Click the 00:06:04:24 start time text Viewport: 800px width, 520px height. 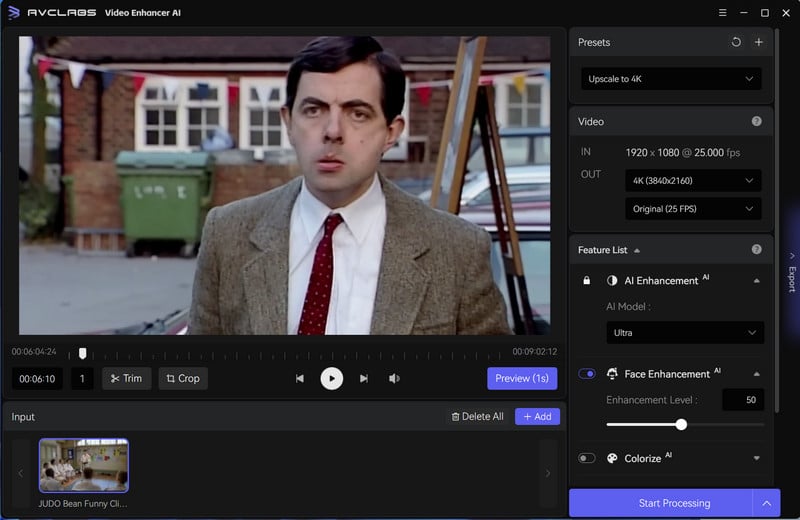[x=34, y=352]
